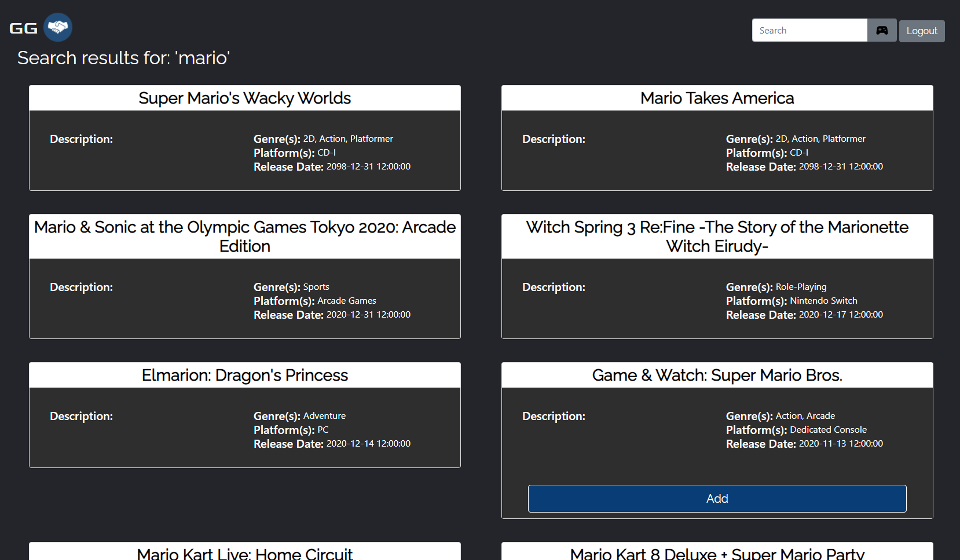The width and height of the screenshot is (960, 560).
Task: Open Mario Kart Live: Home Circuit title
Action: pyautogui.click(x=245, y=553)
